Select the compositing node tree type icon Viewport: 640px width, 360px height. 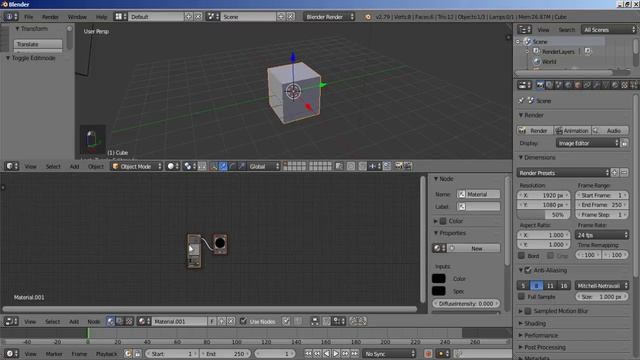120,321
